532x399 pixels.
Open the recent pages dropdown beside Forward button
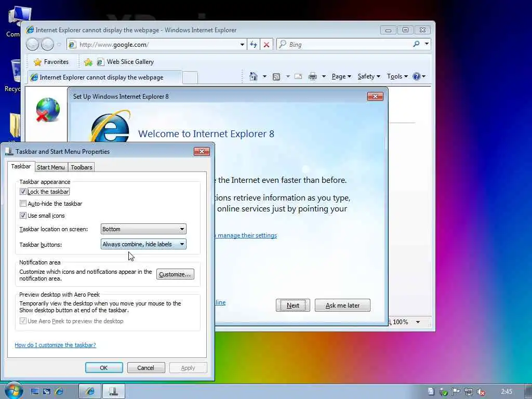point(59,45)
